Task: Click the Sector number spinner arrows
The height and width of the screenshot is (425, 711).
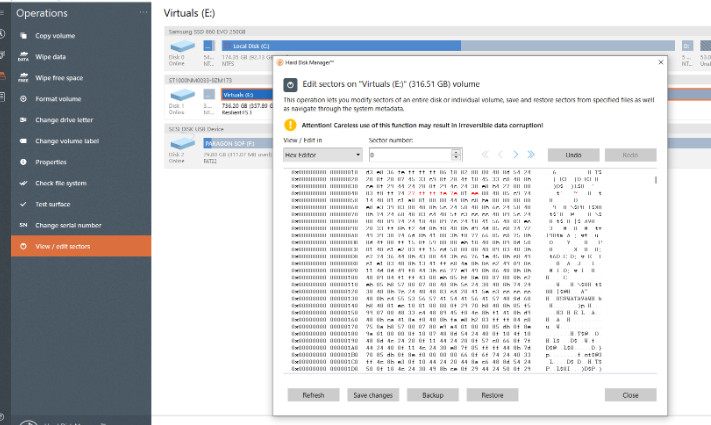Action: tap(456, 155)
